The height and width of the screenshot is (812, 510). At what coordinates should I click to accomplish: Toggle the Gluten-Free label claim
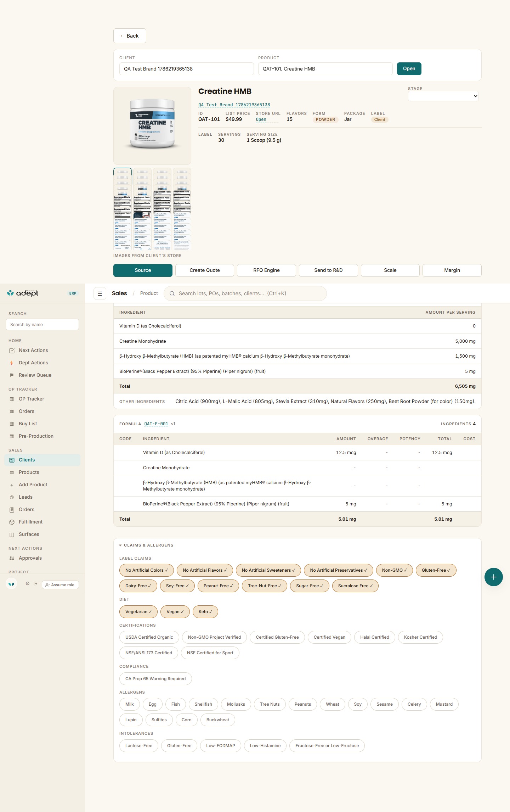point(436,570)
